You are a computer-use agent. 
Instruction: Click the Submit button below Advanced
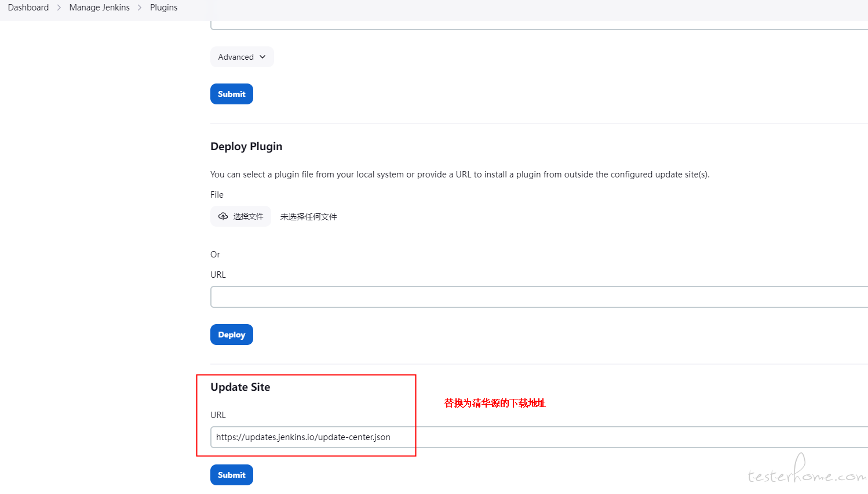pyautogui.click(x=232, y=94)
